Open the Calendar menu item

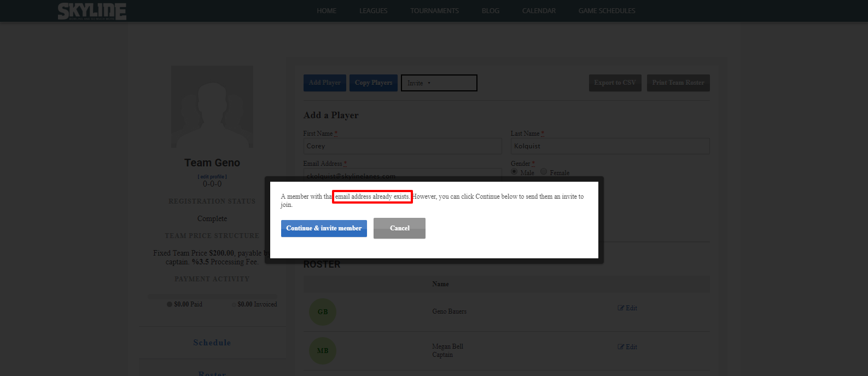(x=539, y=11)
